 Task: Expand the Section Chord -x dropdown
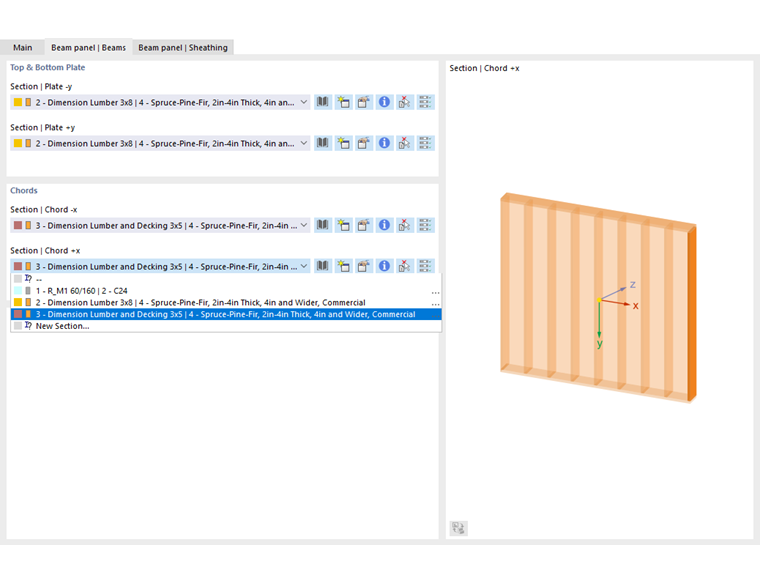pos(303,225)
